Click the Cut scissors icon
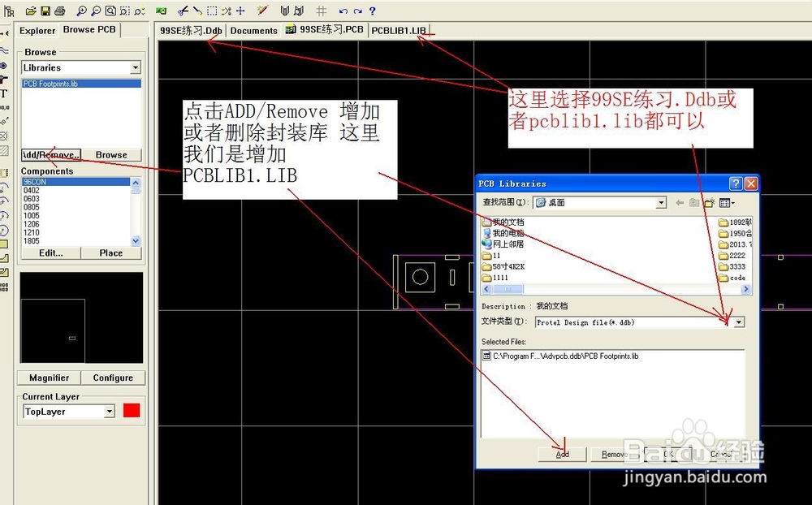 183,11
